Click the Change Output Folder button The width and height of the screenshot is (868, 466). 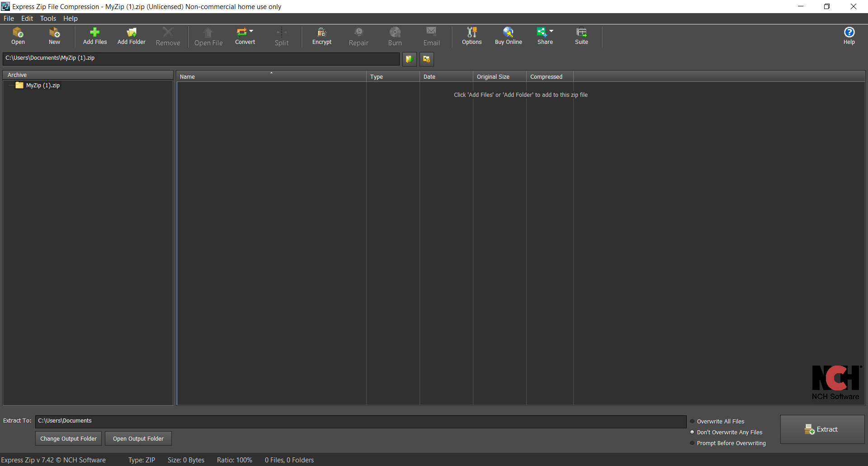point(68,438)
